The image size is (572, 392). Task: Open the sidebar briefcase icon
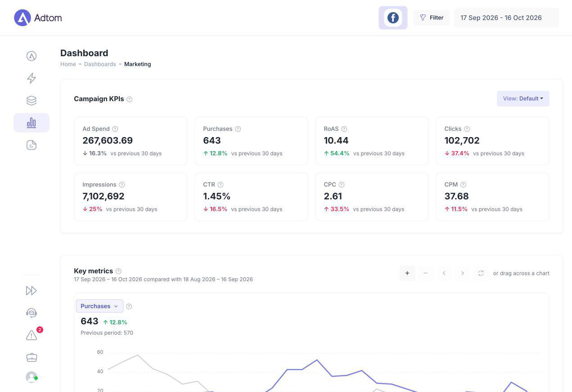click(32, 357)
